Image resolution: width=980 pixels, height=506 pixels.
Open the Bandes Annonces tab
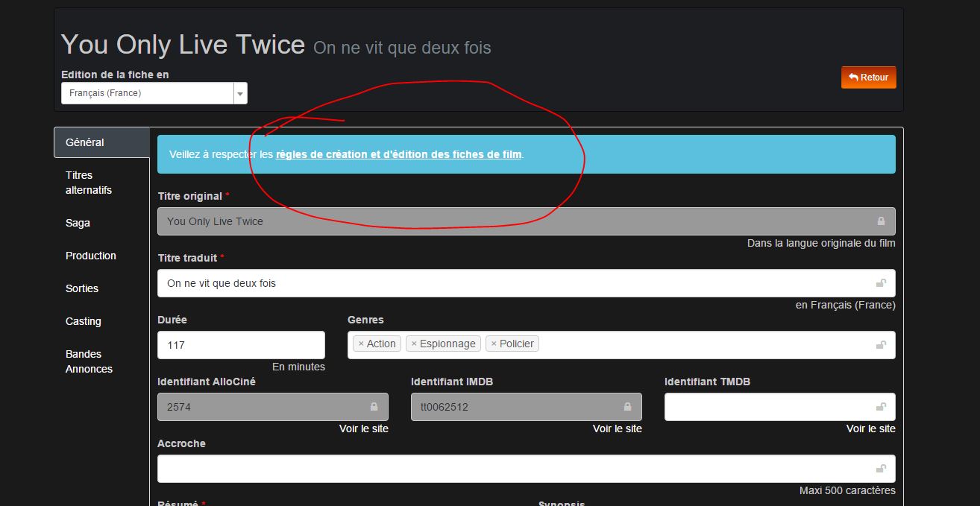coord(101,361)
